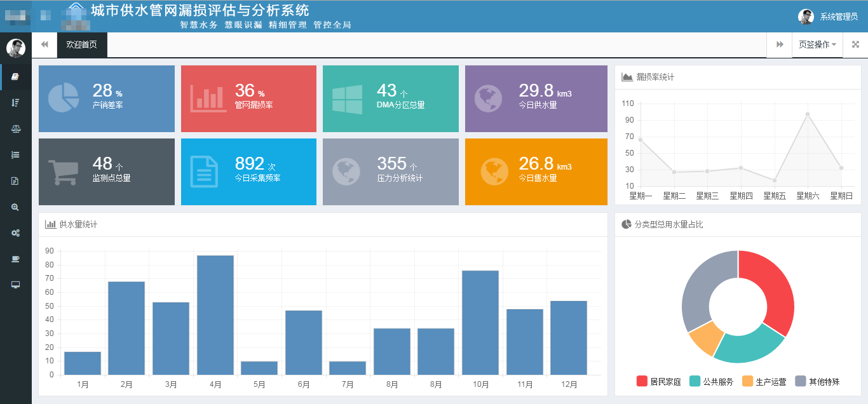Image resolution: width=868 pixels, height=404 pixels.
Task: Click the document icon on 今日采集频率 card
Action: pyautogui.click(x=204, y=172)
